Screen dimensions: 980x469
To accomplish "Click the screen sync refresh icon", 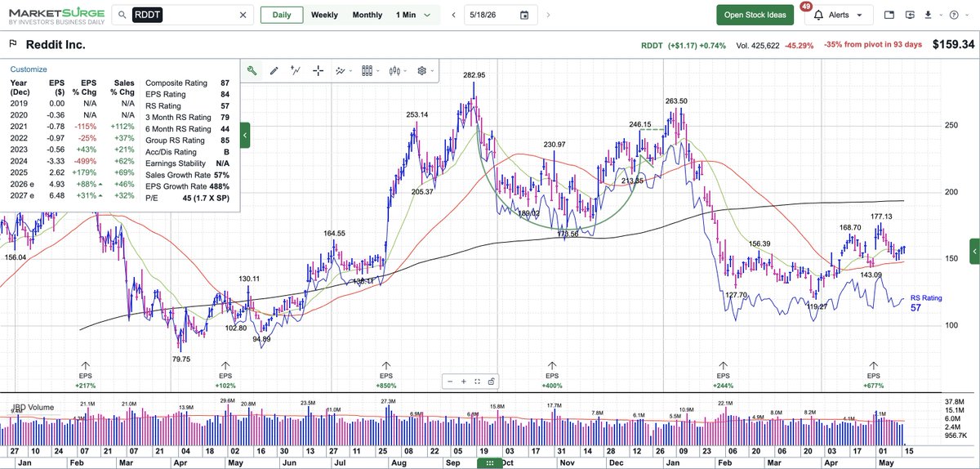I will [x=911, y=15].
